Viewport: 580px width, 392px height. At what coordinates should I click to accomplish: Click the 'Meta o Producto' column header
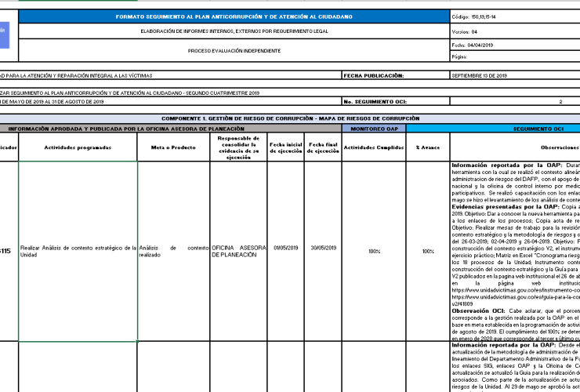pyautogui.click(x=172, y=147)
